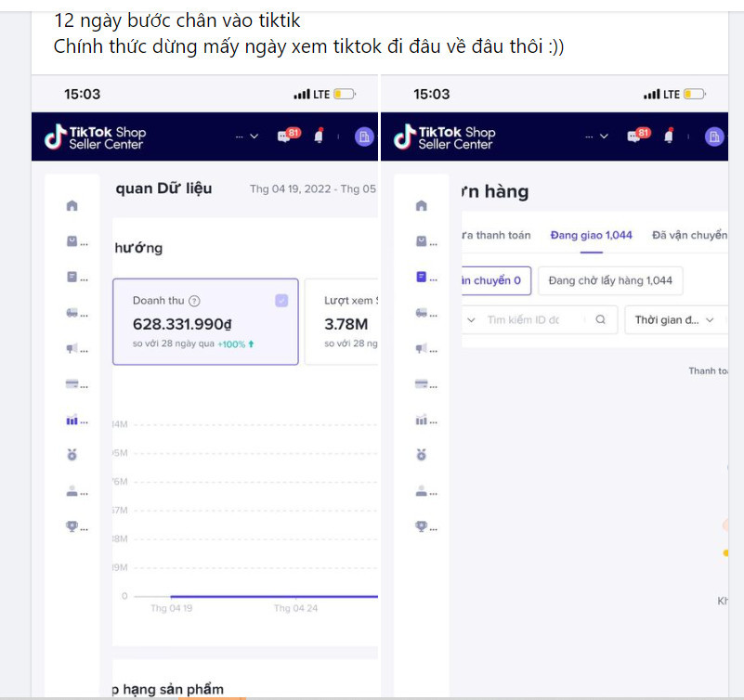Select the Đang chờ lấy hàng 1,044 filter

(x=610, y=280)
